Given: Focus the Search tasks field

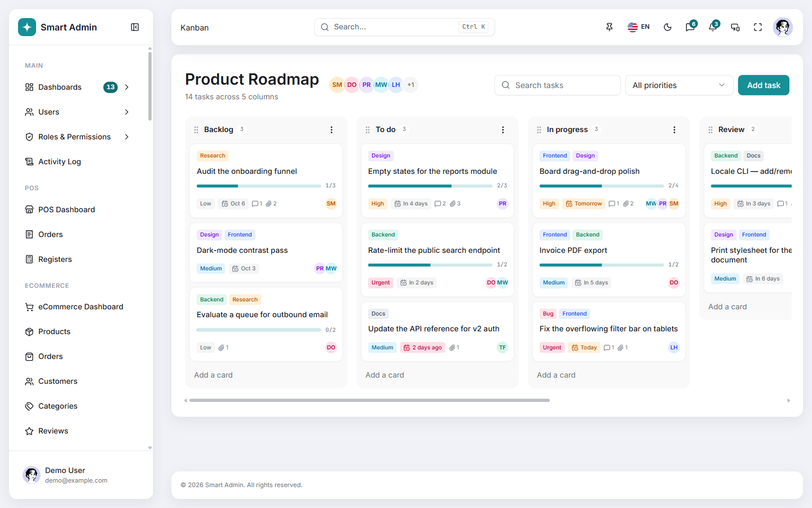Looking at the screenshot, I should tap(557, 85).
